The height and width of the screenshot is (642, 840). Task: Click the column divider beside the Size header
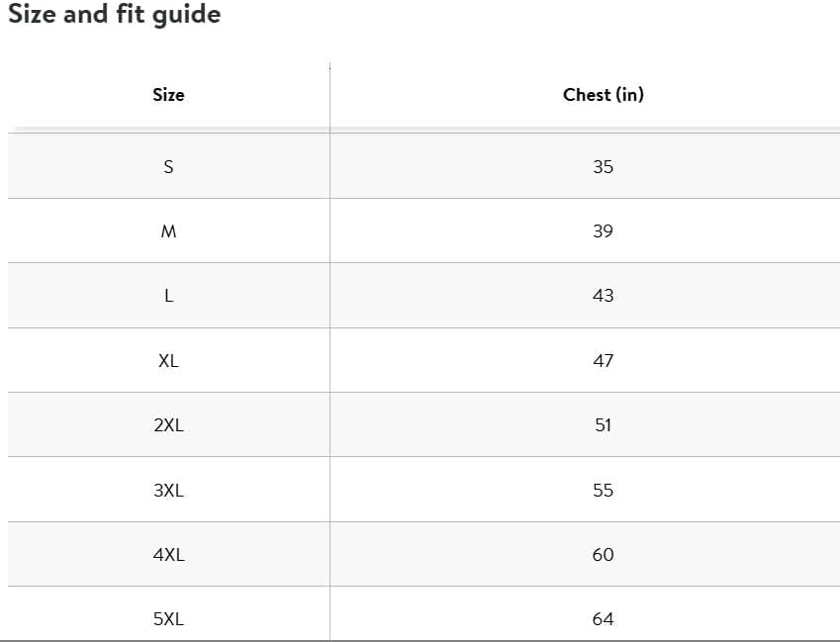click(329, 95)
